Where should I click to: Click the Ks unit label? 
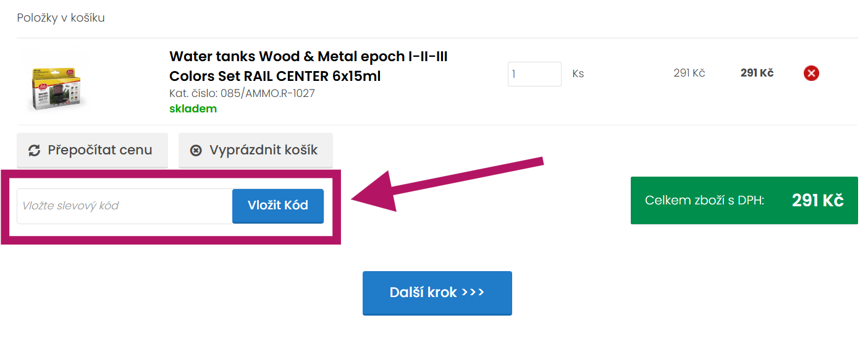point(578,74)
